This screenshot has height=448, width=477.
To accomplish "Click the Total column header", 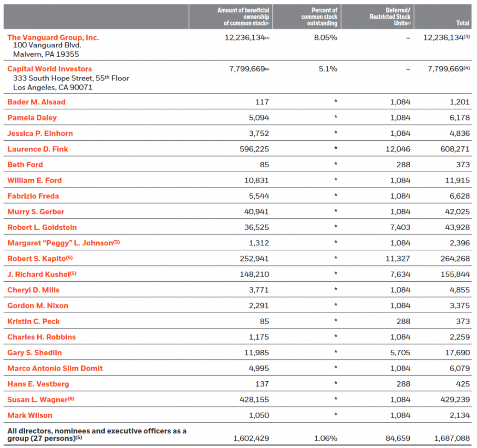I will click(x=462, y=23).
